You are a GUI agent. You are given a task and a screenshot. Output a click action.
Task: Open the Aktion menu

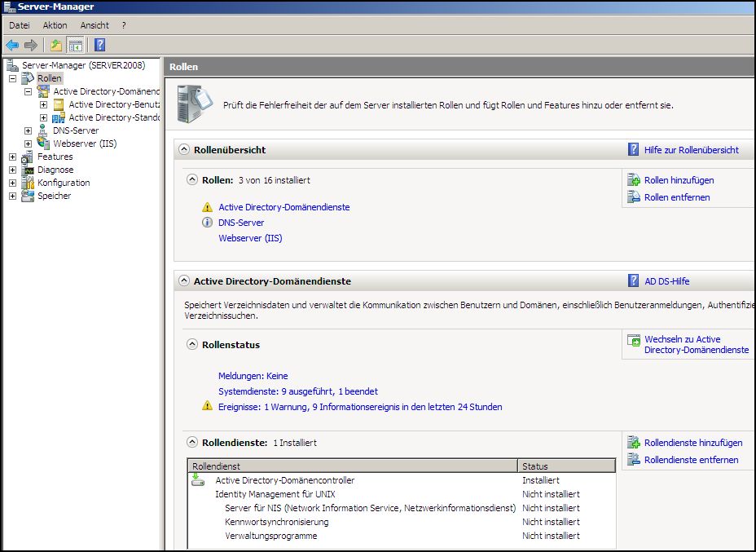point(55,25)
